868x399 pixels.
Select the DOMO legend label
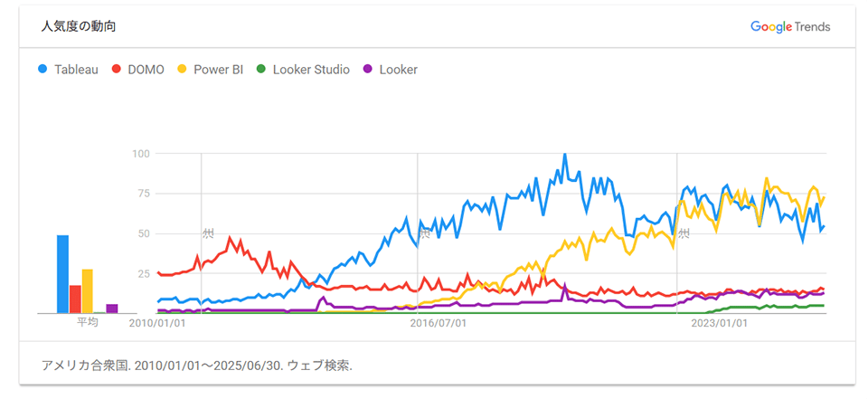[x=145, y=69]
